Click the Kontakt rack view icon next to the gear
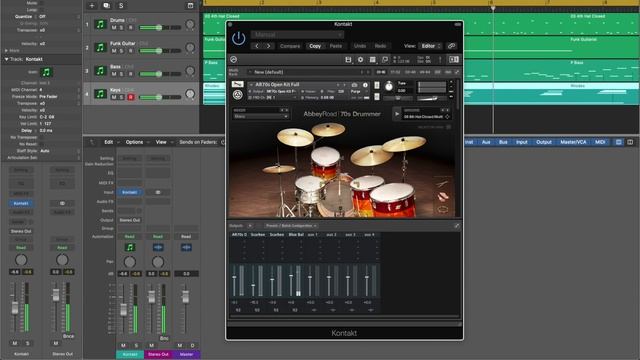 click(x=373, y=60)
